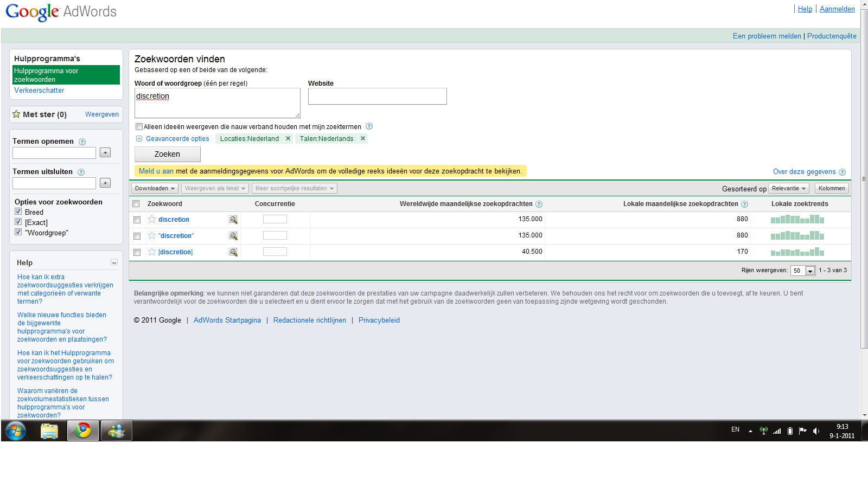Toggle the Breed match type checkbox
The height and width of the screenshot is (488, 868).
(18, 211)
